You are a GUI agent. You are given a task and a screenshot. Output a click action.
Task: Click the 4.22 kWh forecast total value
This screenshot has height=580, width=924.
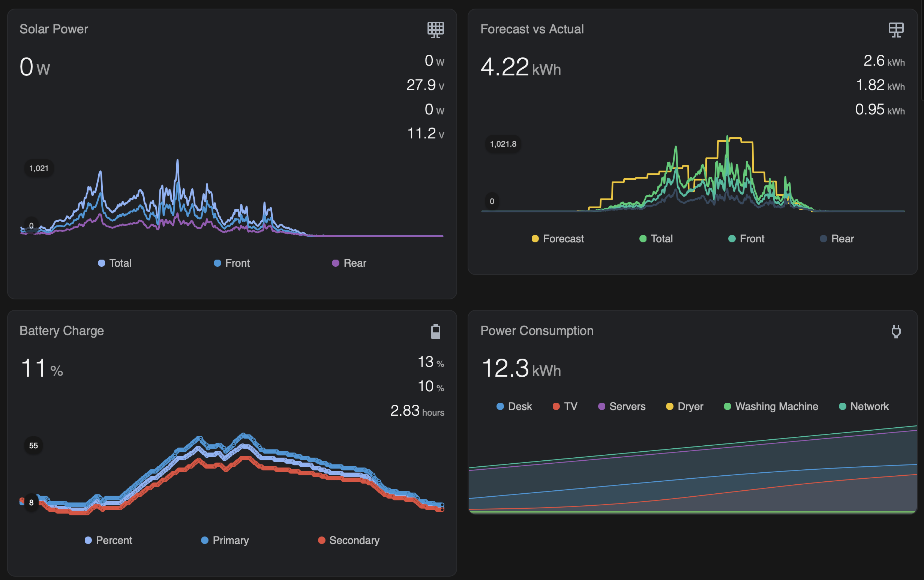coord(520,67)
